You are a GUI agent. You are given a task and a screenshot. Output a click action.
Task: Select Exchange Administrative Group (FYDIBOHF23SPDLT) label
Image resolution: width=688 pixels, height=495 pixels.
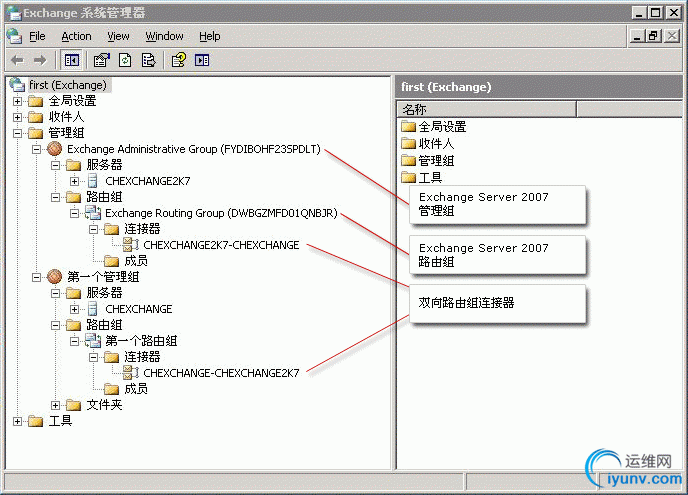[x=194, y=149]
